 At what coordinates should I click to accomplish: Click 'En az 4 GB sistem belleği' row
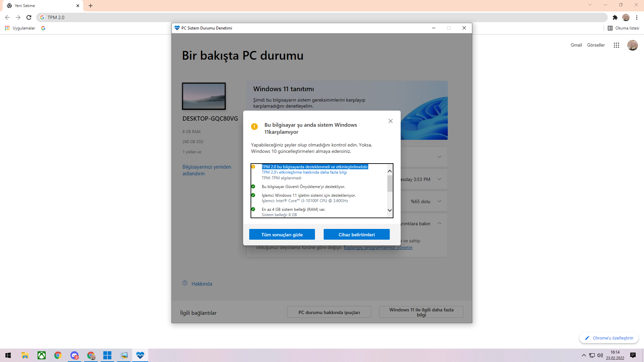pos(293,209)
